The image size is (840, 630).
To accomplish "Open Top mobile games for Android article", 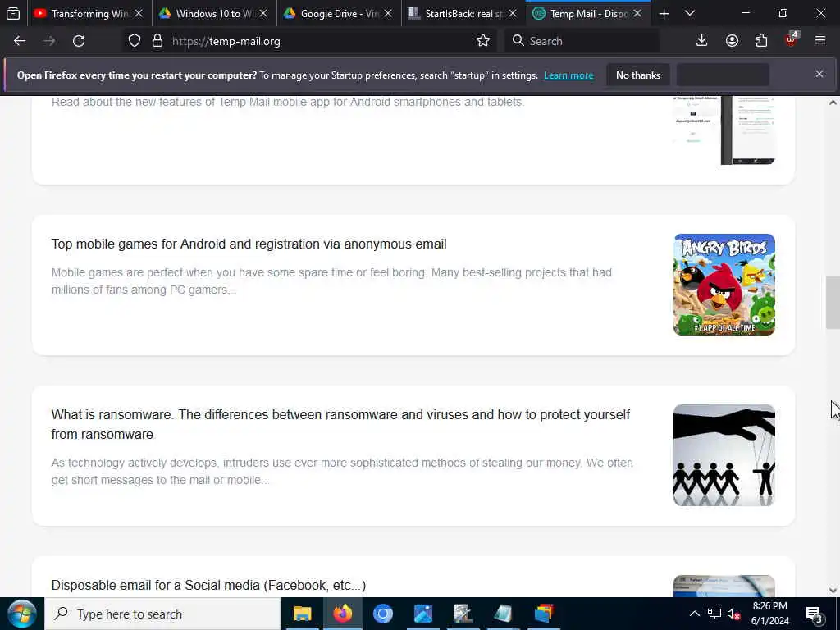I will [x=249, y=244].
